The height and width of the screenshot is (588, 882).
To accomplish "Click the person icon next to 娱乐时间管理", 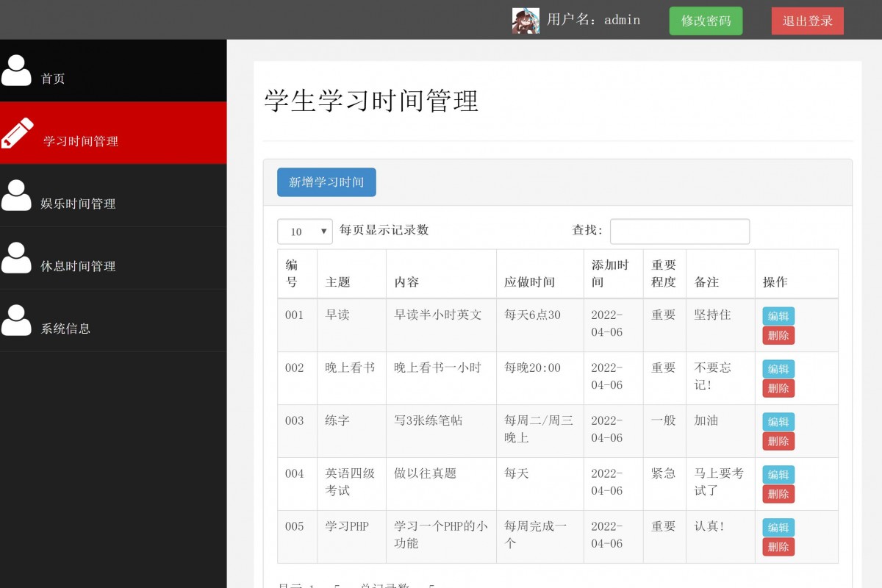I will pyautogui.click(x=17, y=195).
